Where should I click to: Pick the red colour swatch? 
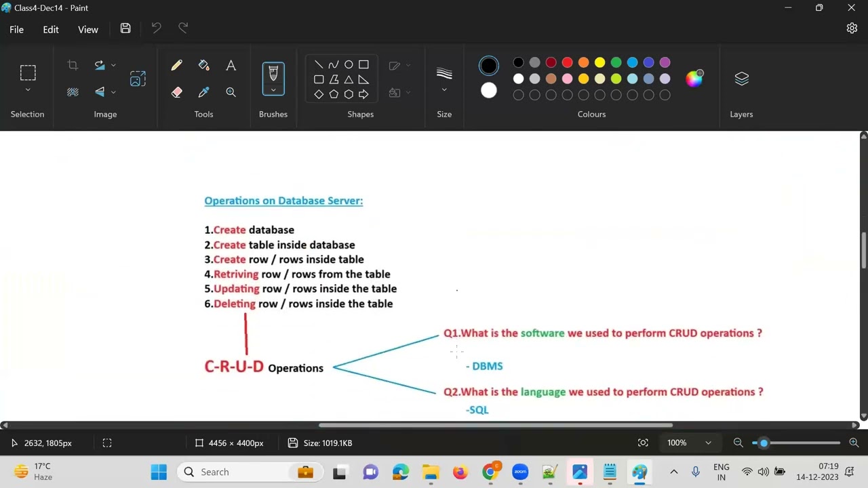tap(567, 62)
